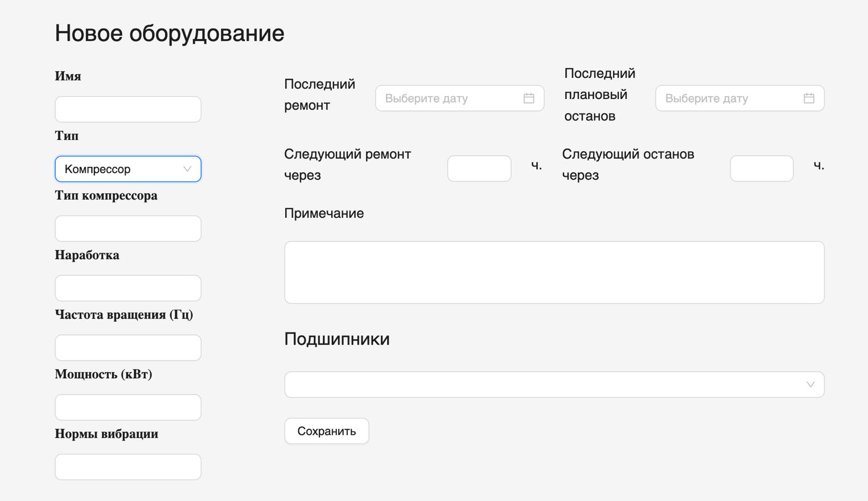Click the chevron on the Подшипники dropdown
Screen dimensions: 868x501
coord(811,384)
